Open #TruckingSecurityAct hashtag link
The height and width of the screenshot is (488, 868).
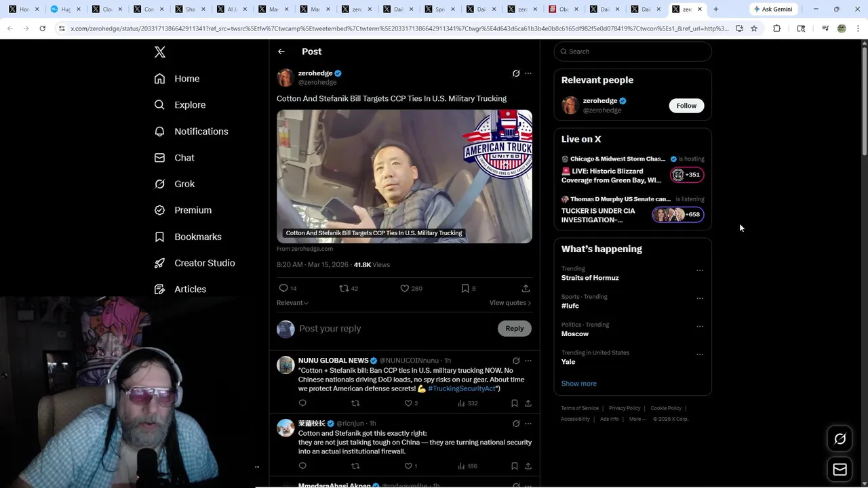[462, 388]
